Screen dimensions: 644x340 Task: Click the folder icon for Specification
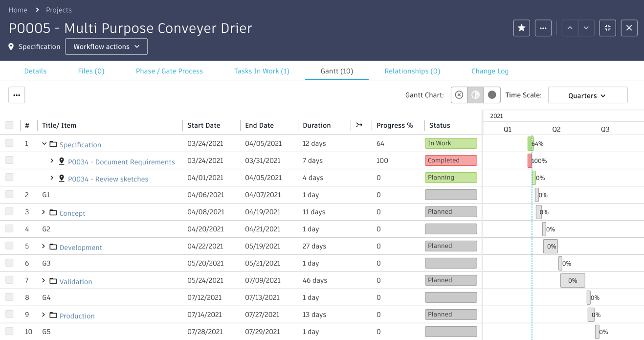coord(53,144)
